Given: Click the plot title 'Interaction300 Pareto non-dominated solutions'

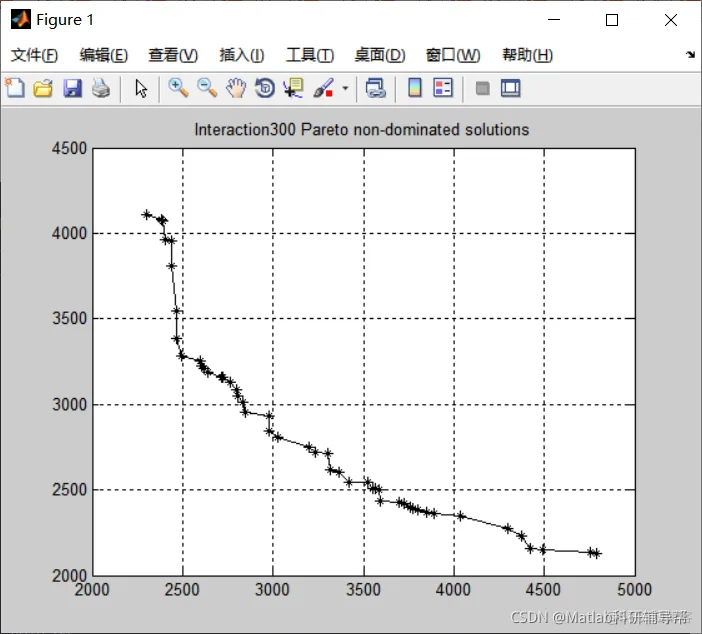Looking at the screenshot, I should 362,130.
